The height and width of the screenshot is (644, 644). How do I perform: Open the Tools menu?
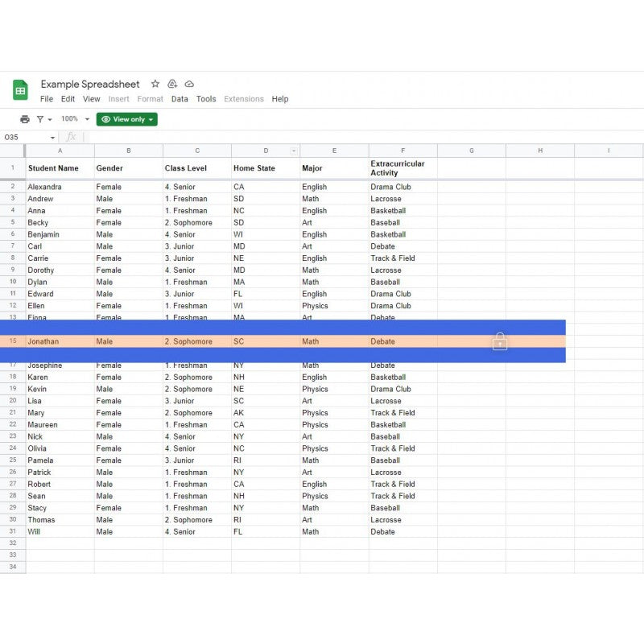206,99
